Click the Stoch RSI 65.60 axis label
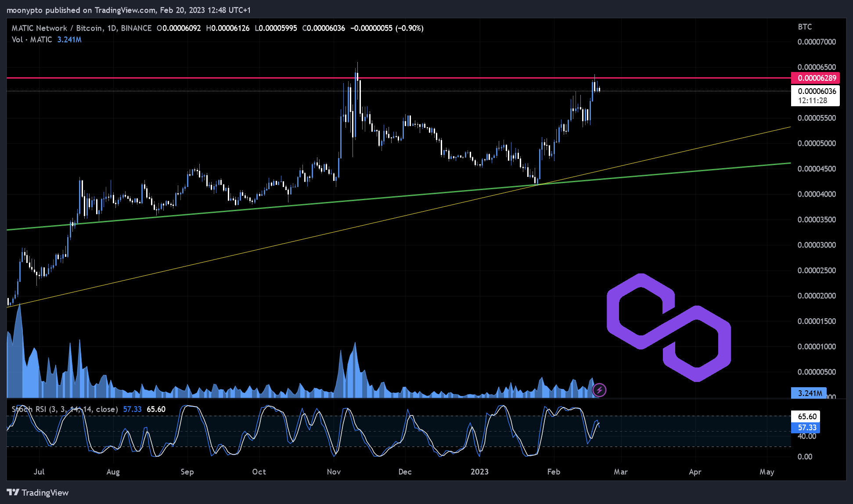The width and height of the screenshot is (853, 504). pos(806,416)
